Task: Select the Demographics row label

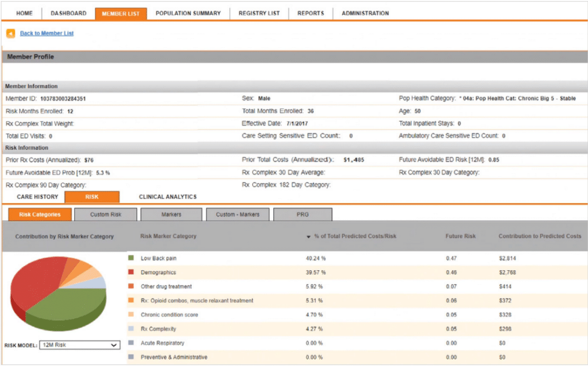Action: click(158, 272)
